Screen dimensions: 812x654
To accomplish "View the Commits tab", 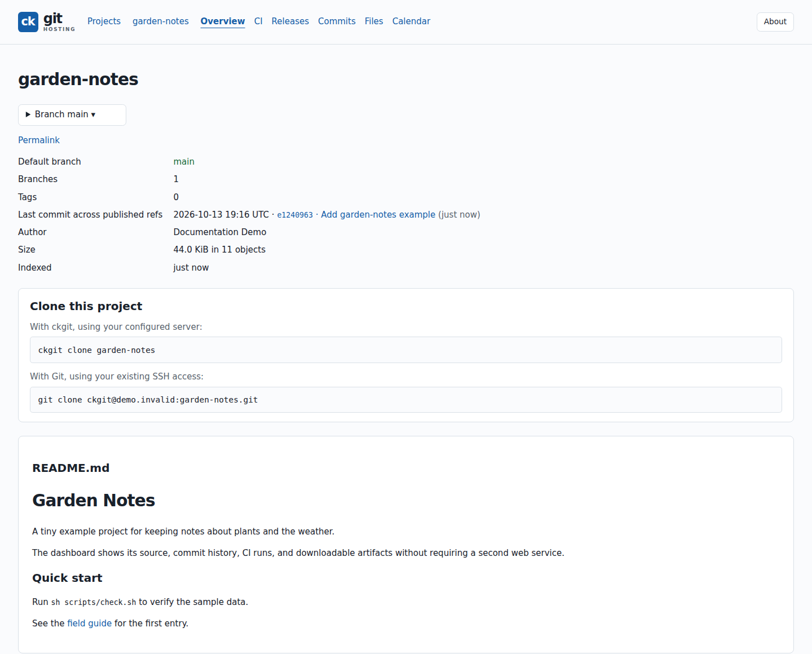I will 337,21.
